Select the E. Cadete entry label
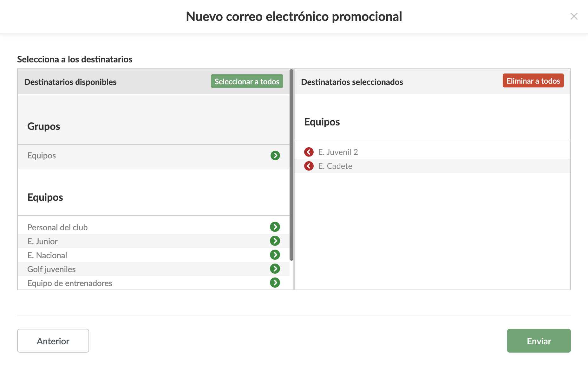Image resolution: width=588 pixels, height=370 pixels. click(x=335, y=166)
